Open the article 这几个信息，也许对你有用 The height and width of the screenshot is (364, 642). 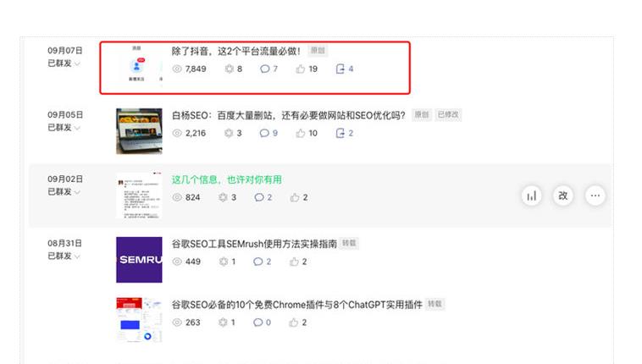pyautogui.click(x=226, y=179)
